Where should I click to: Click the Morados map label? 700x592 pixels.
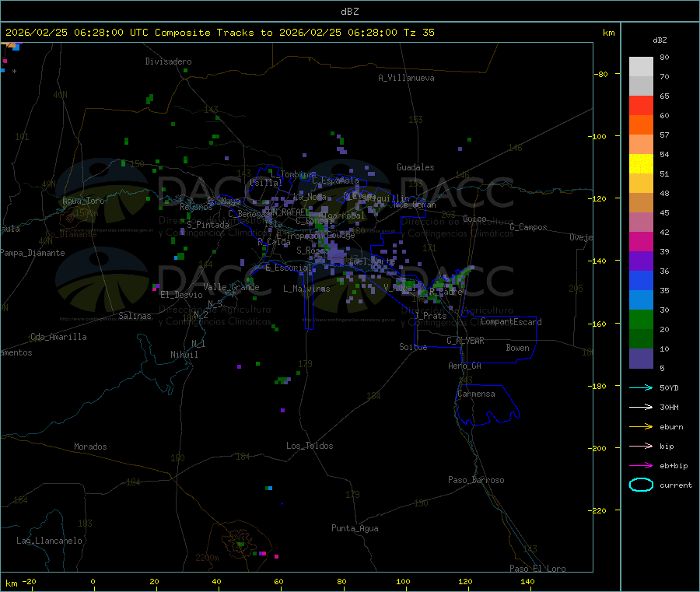point(91,447)
